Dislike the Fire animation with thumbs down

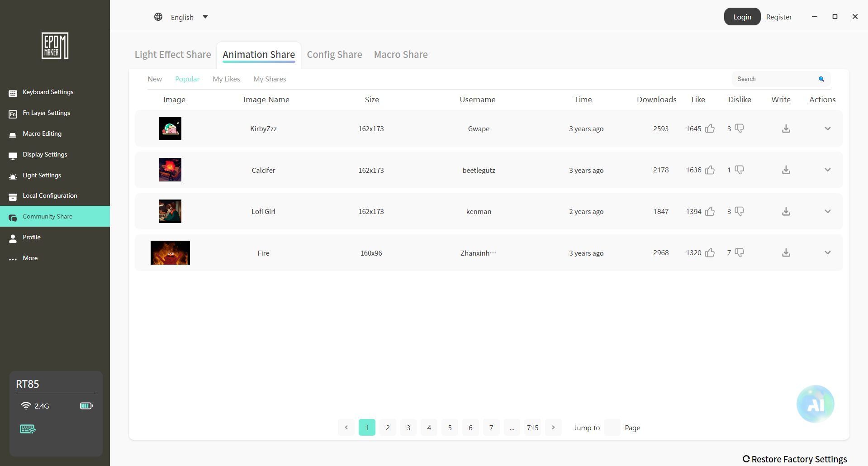coord(740,252)
